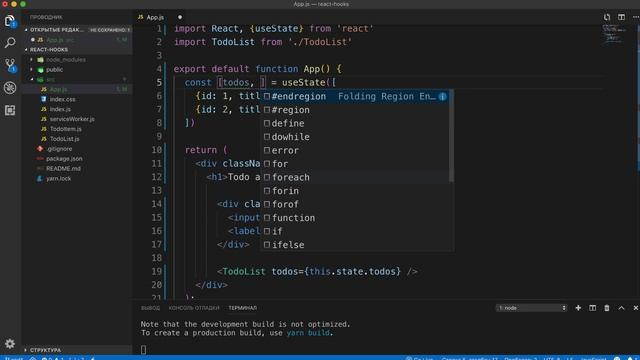Open serviceWorker.js file
The height and width of the screenshot is (360, 640).
click(78, 119)
